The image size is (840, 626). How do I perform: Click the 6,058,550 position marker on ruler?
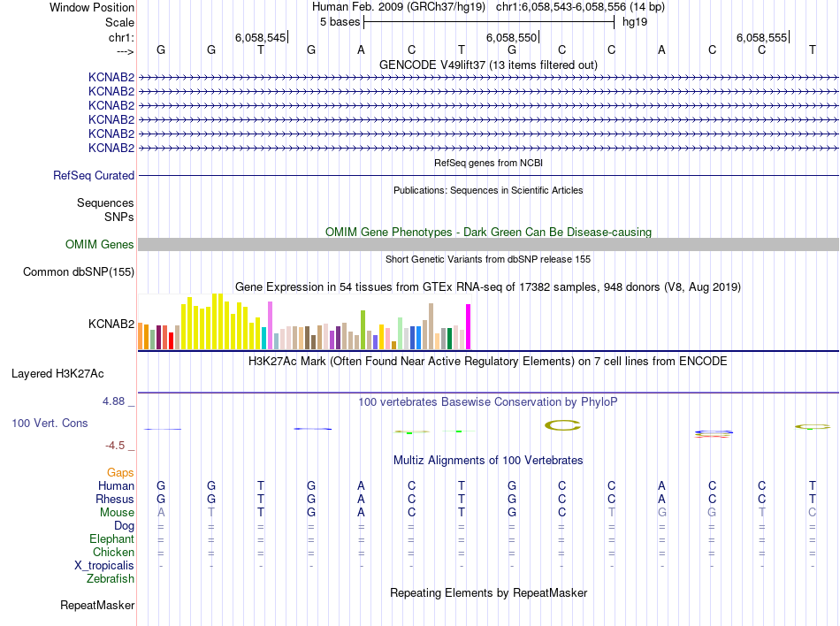(x=512, y=38)
